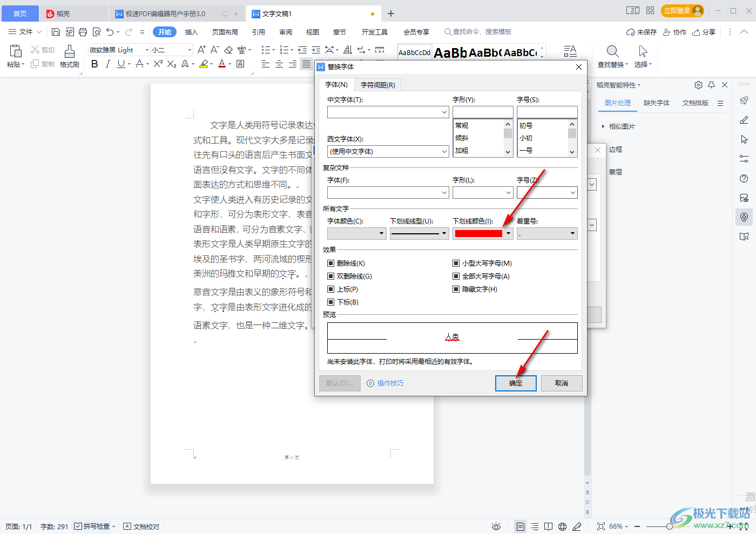Expand the similar images tree item
This screenshot has height=534, width=756.
point(603,126)
